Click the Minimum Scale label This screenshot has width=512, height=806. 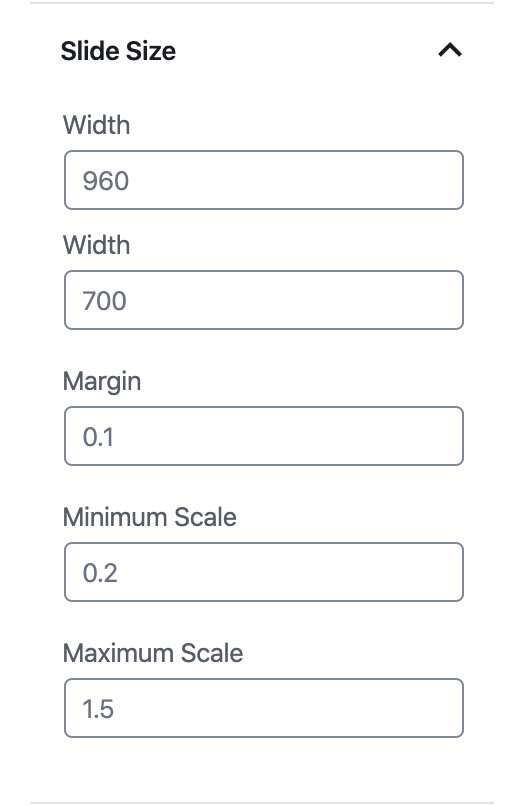click(x=150, y=517)
